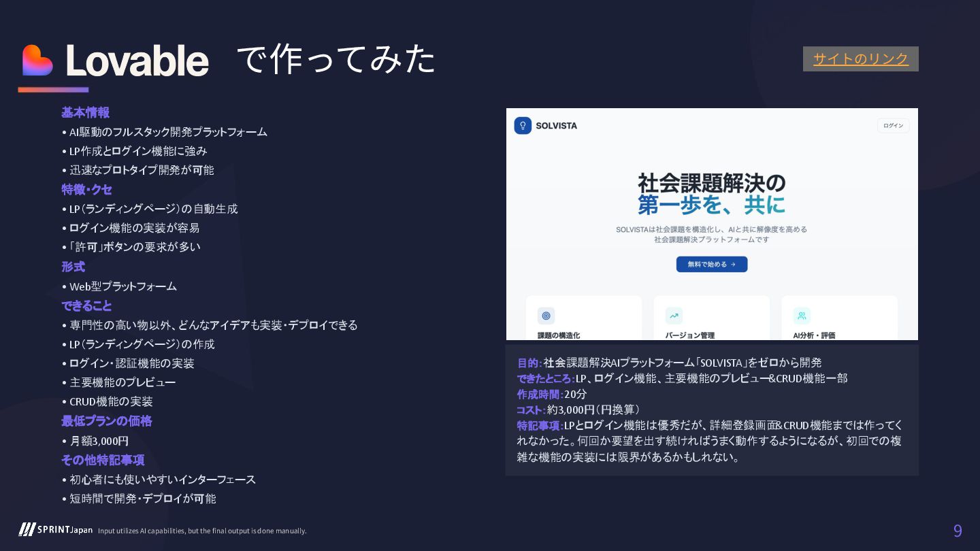Click the 'Input utilizes AI capabilities' footer note
The height and width of the screenshot is (551, 980).
[x=202, y=531]
